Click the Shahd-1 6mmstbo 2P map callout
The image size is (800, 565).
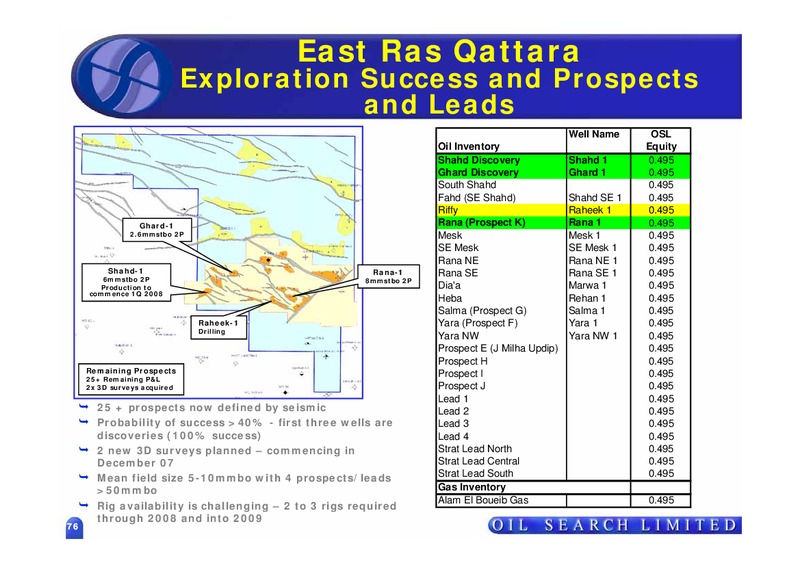tap(126, 282)
